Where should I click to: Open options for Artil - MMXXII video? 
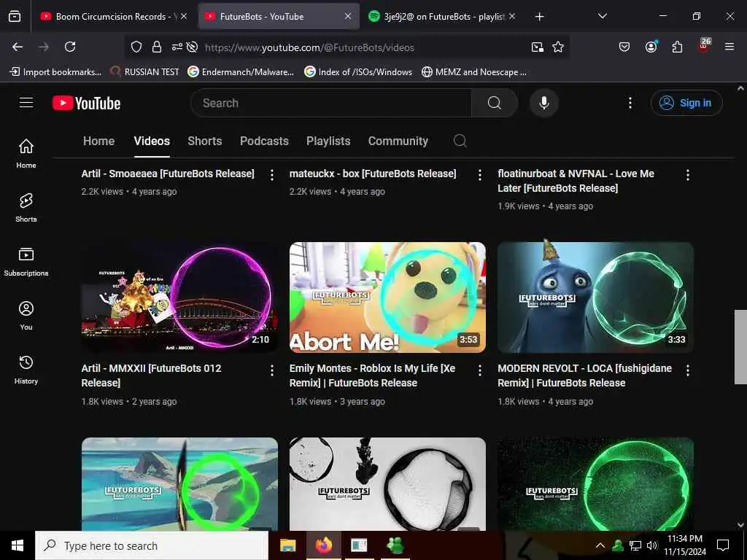pyautogui.click(x=272, y=370)
